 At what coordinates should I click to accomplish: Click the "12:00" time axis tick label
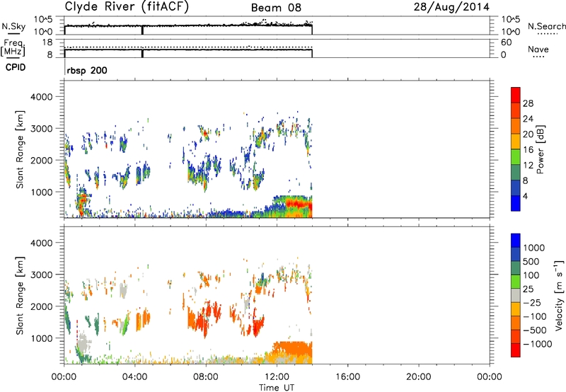pos(277,377)
